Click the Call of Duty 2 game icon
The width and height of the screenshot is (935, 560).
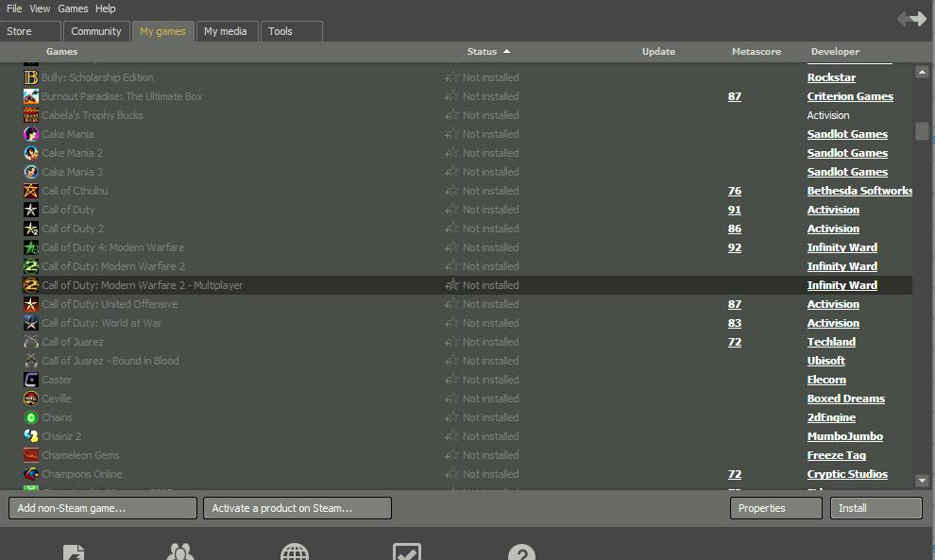pos(31,229)
